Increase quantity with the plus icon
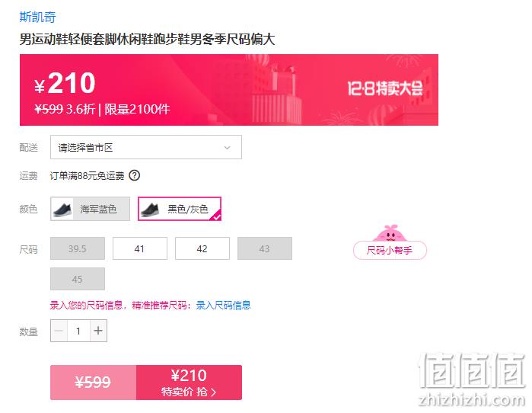The image size is (532, 413). 98,331
